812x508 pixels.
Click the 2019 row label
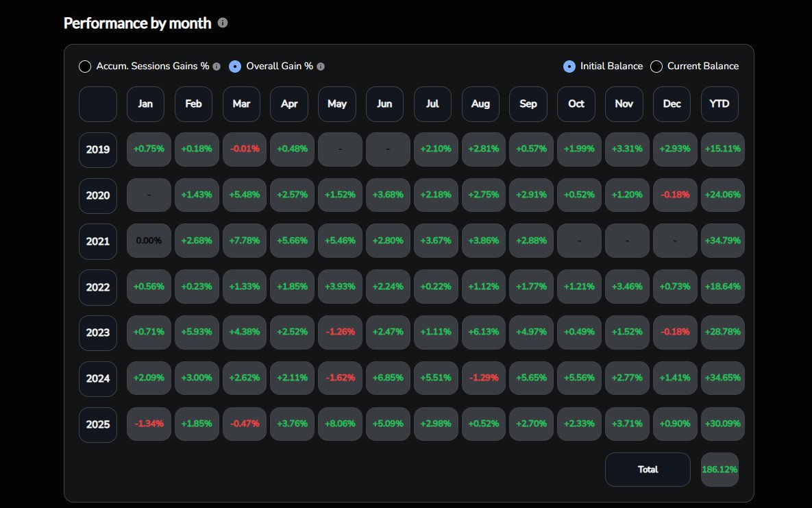click(x=98, y=150)
